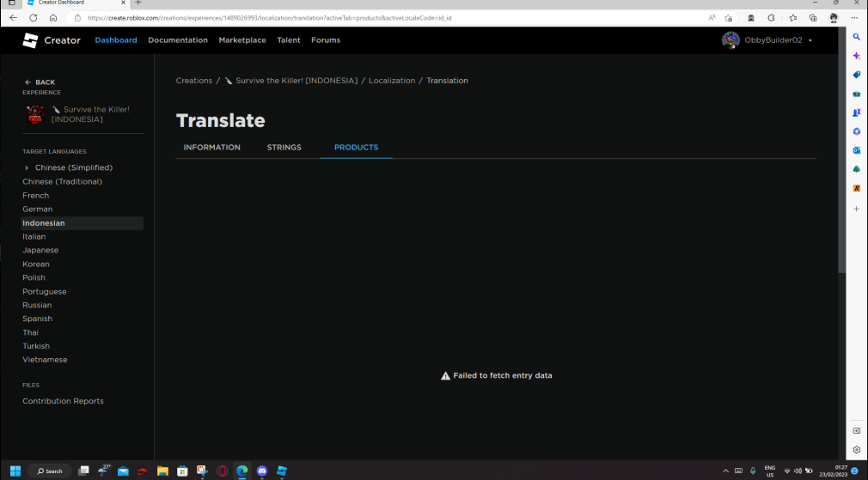868x480 pixels.
Task: Click the Roblox Creator logo
Action: (52, 40)
